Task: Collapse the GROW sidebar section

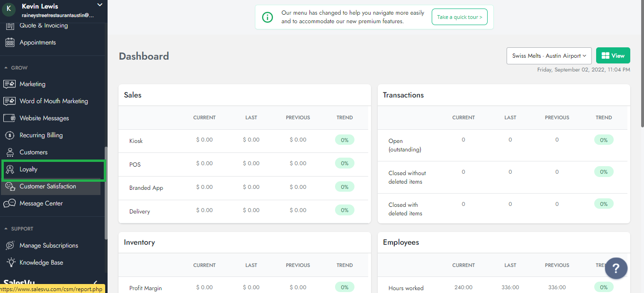Action: click(x=6, y=68)
